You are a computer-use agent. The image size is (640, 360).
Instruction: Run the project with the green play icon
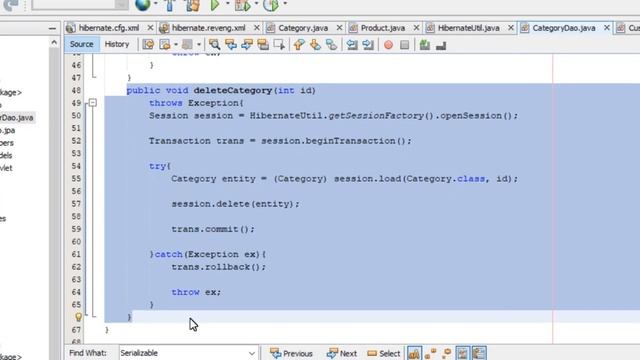click(x=215, y=5)
